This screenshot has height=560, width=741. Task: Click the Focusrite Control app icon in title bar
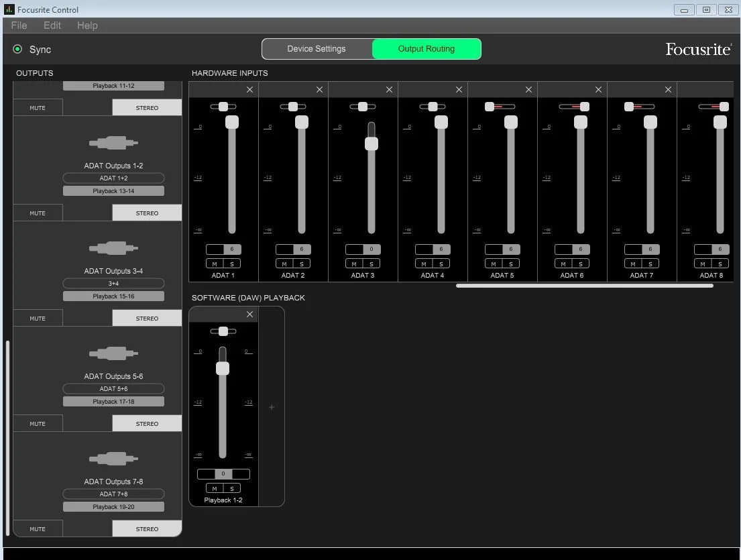coord(9,9)
